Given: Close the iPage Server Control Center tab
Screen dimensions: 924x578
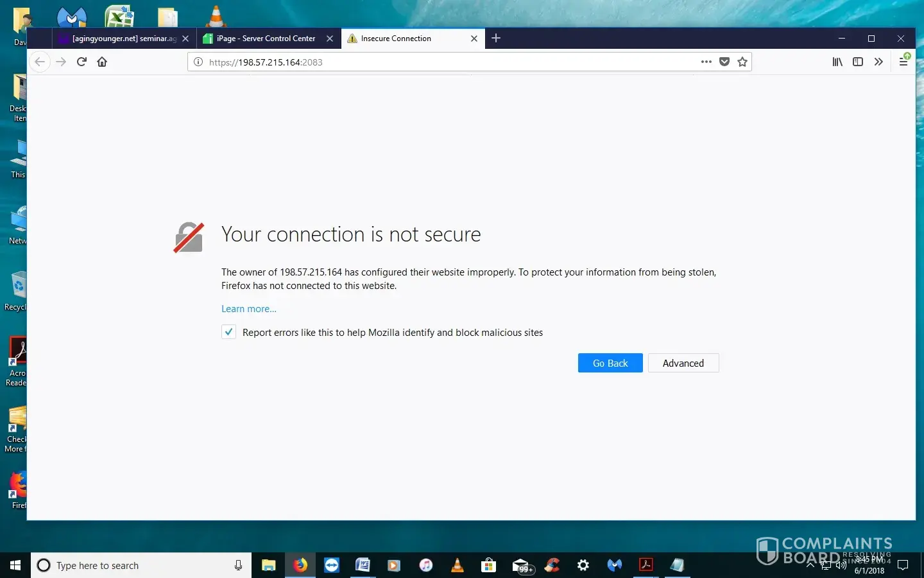Looking at the screenshot, I should (x=330, y=39).
